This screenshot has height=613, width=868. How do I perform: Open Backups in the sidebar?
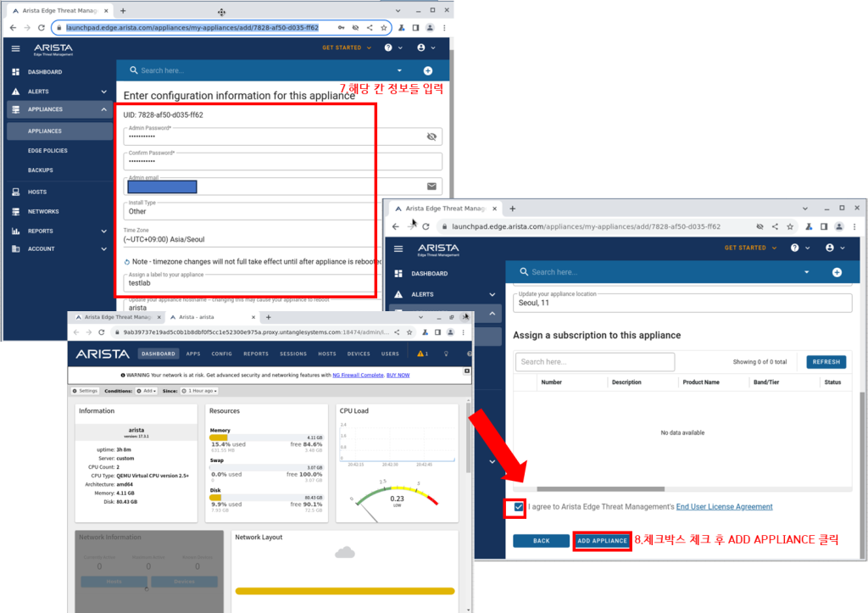click(x=41, y=170)
